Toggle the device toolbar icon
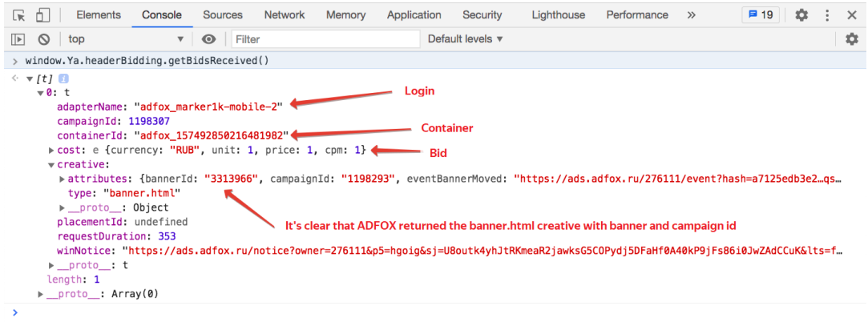868x322 pixels. coord(43,15)
